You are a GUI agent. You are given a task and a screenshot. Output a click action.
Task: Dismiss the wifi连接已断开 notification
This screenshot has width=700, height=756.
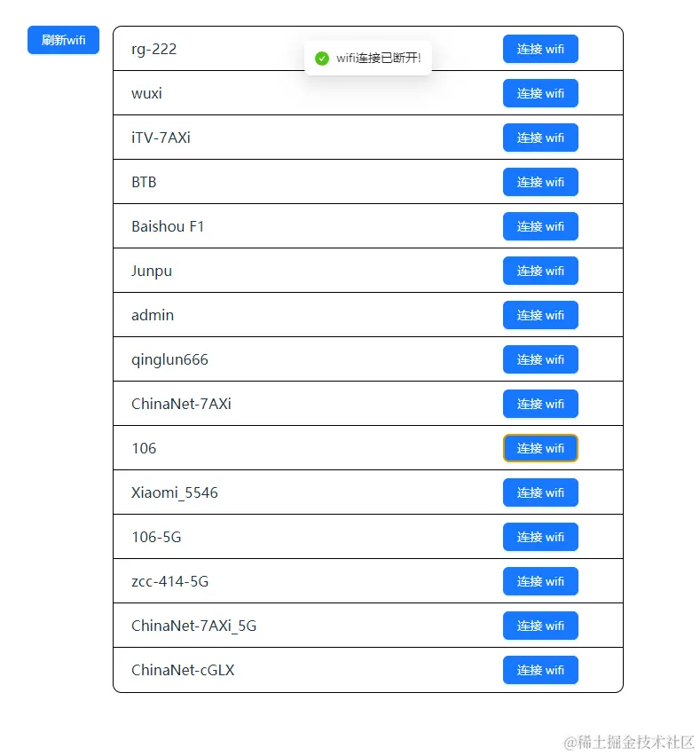(x=368, y=58)
